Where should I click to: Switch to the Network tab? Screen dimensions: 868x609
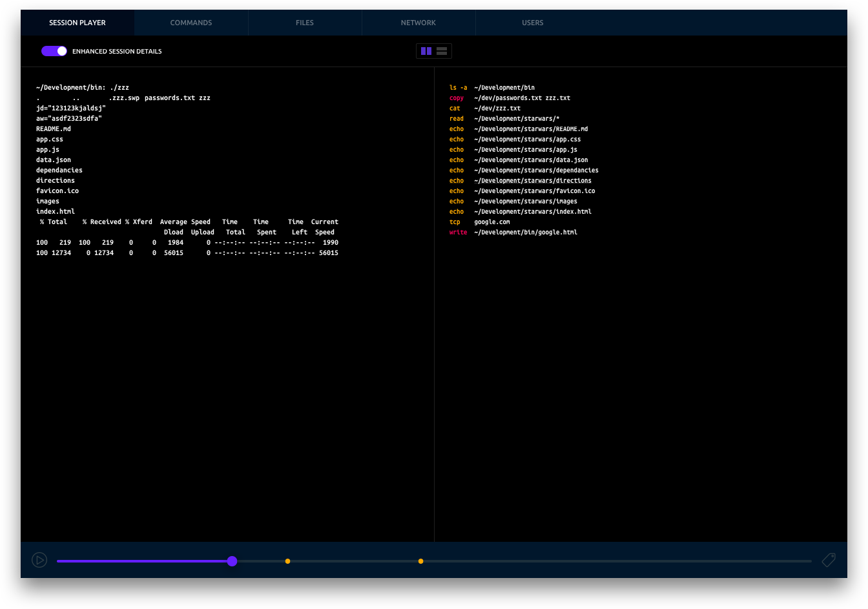[x=418, y=23]
